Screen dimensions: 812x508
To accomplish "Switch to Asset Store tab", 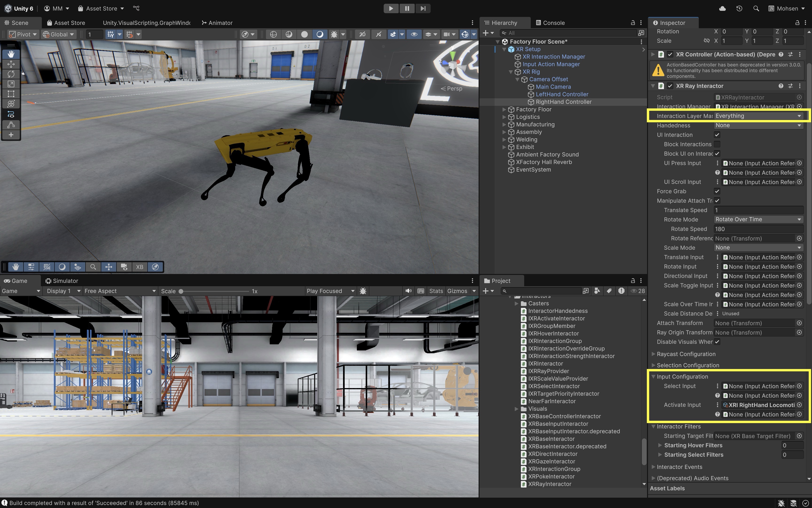I will point(66,23).
